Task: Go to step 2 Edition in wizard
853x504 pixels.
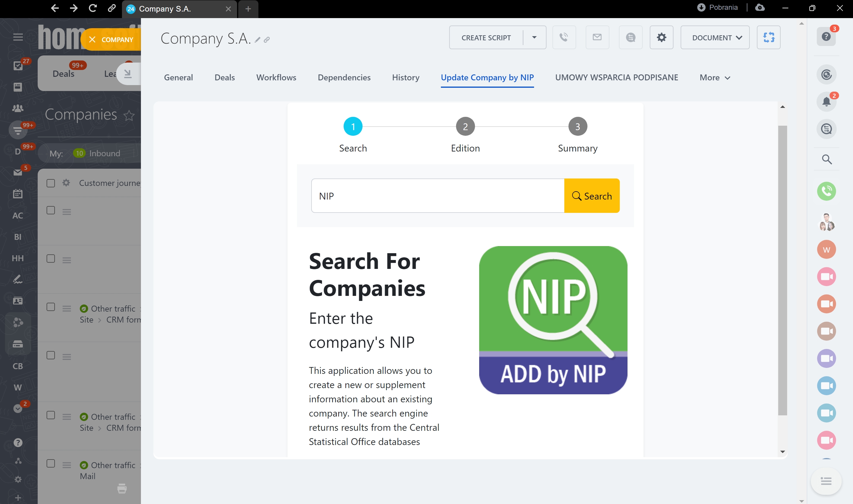Action: click(465, 127)
